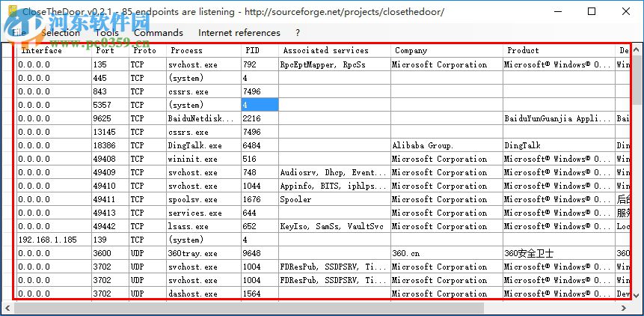Select the cell with port 5357
Viewport: 644px width, 316px height.
click(x=110, y=105)
